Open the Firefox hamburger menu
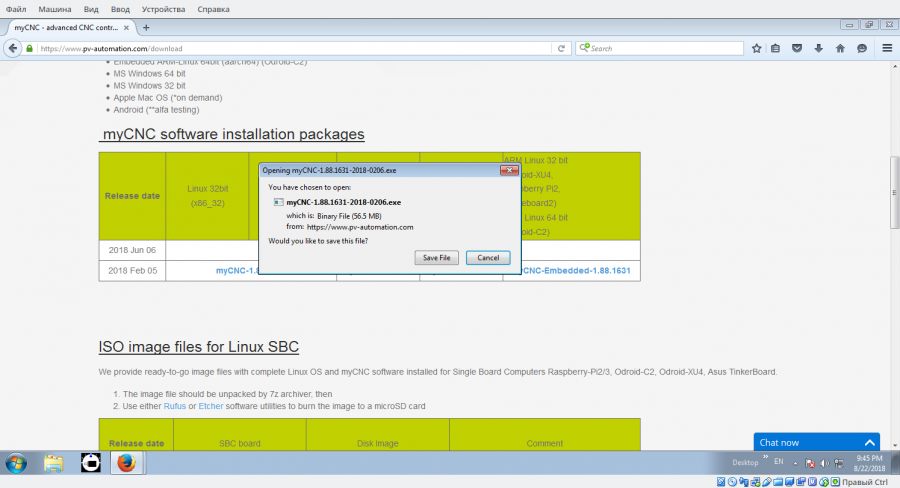900x488 pixels. pos(886,48)
